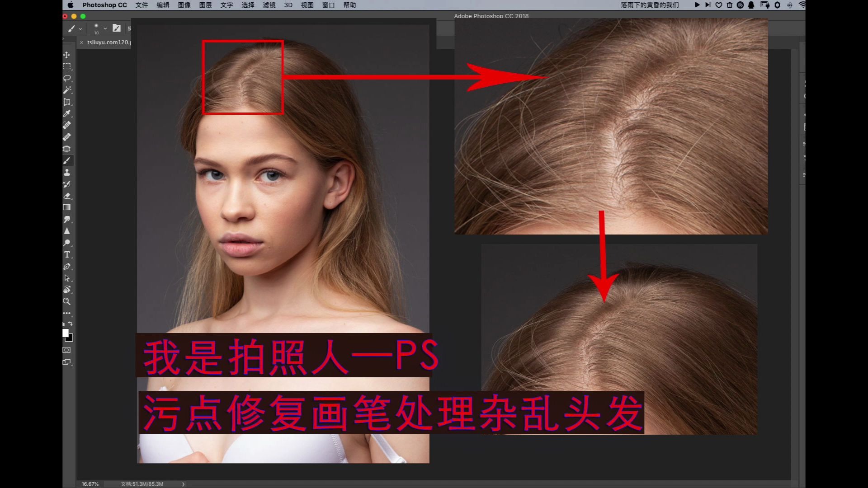Select the Move tool
The image size is (868, 488).
point(67,55)
